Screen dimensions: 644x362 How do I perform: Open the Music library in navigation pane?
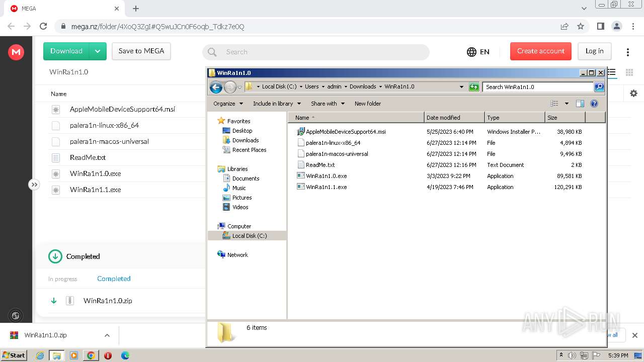(x=239, y=188)
